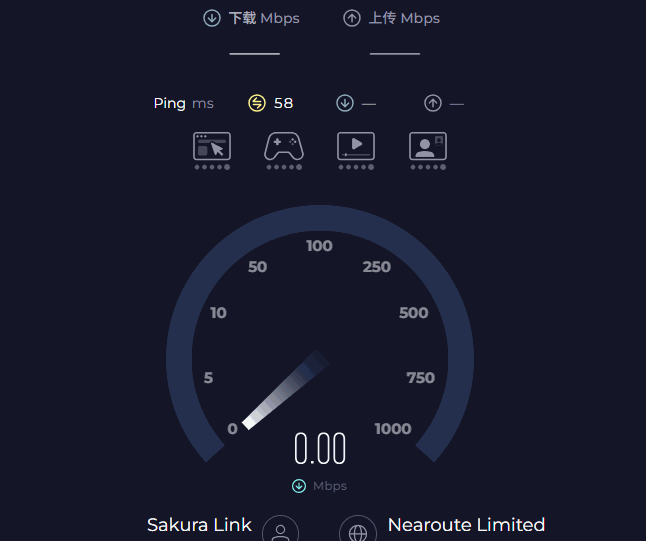This screenshot has width=646, height=541.
Task: Select the video streaming quality icon
Action: coord(356,147)
